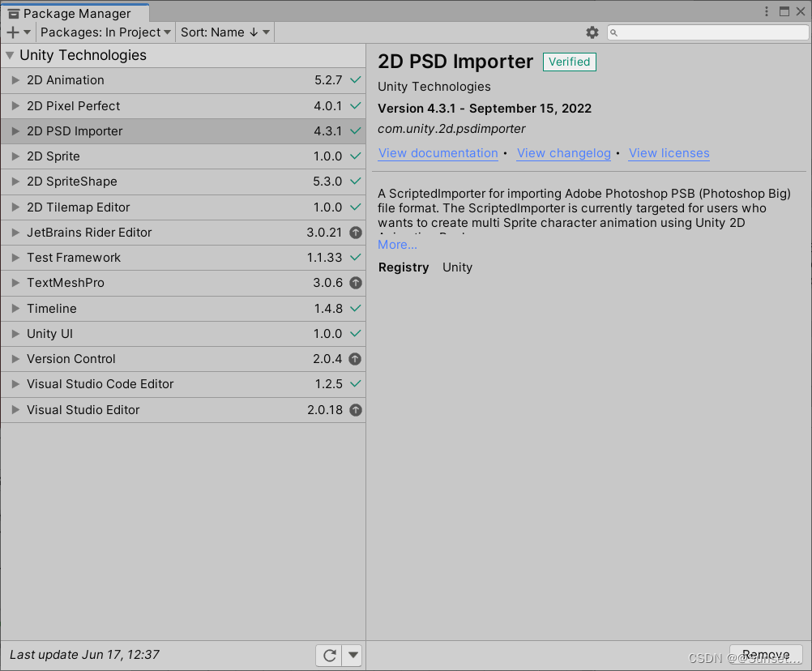The width and height of the screenshot is (812, 671).
Task: Expand the Version Control package versions
Action: pos(15,359)
